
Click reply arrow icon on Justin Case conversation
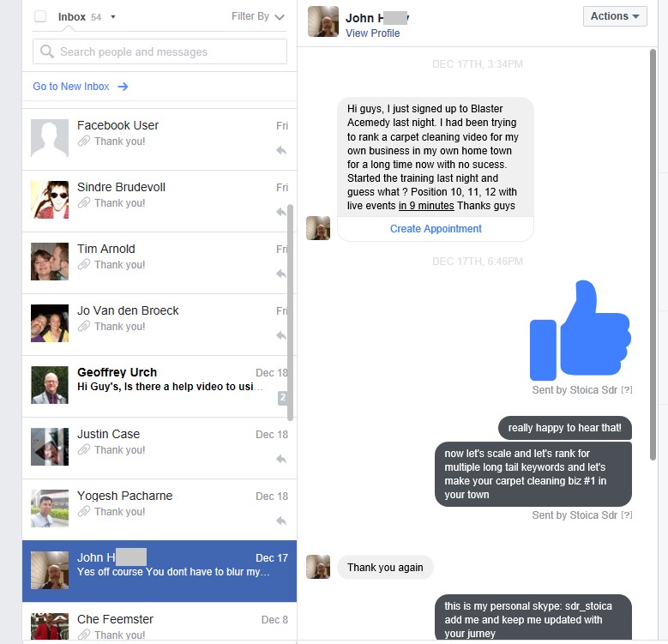pyautogui.click(x=281, y=459)
